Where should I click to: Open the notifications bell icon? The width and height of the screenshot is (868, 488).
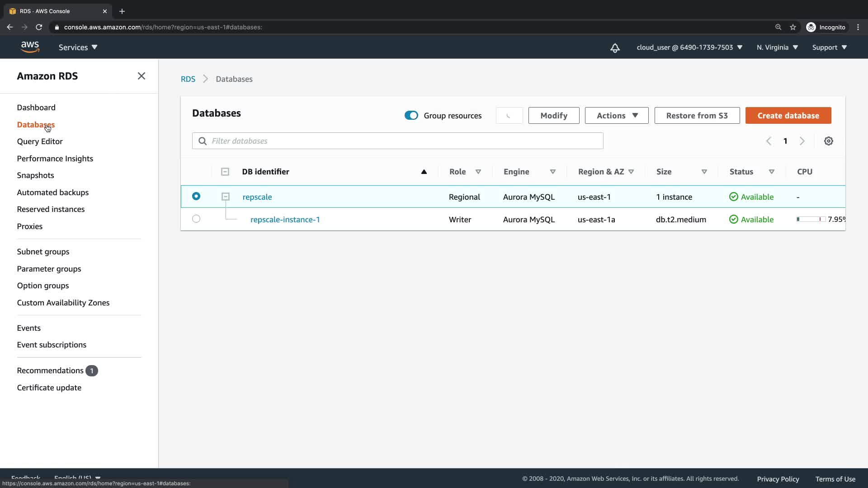point(615,47)
